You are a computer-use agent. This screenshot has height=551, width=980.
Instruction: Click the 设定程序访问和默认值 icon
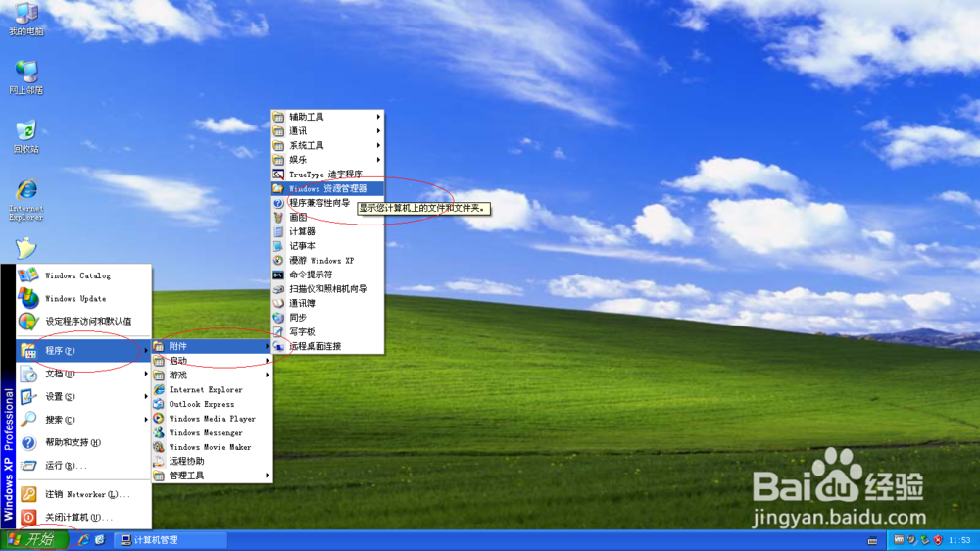coord(28,322)
